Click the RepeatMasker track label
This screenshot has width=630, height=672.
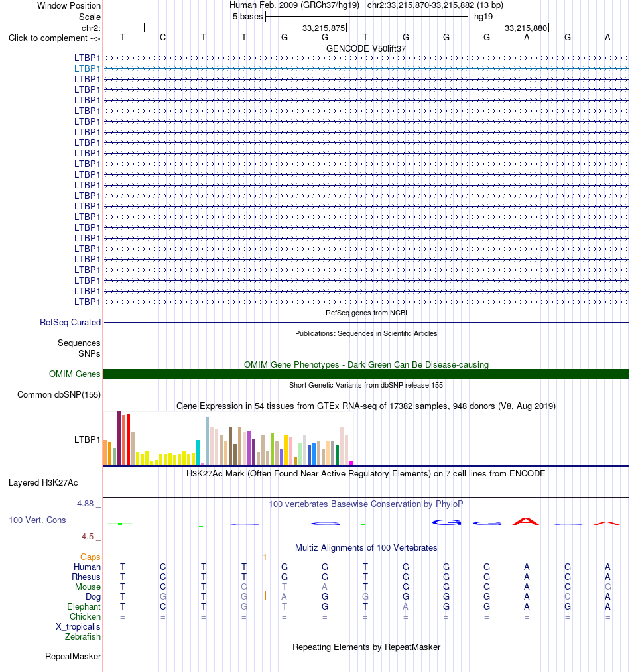(x=74, y=657)
